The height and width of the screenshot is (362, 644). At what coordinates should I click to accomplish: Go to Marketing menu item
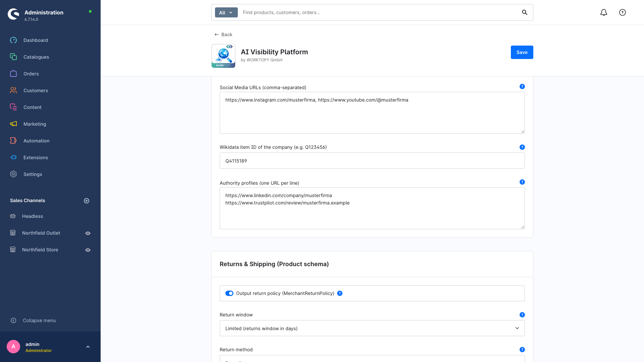point(35,124)
